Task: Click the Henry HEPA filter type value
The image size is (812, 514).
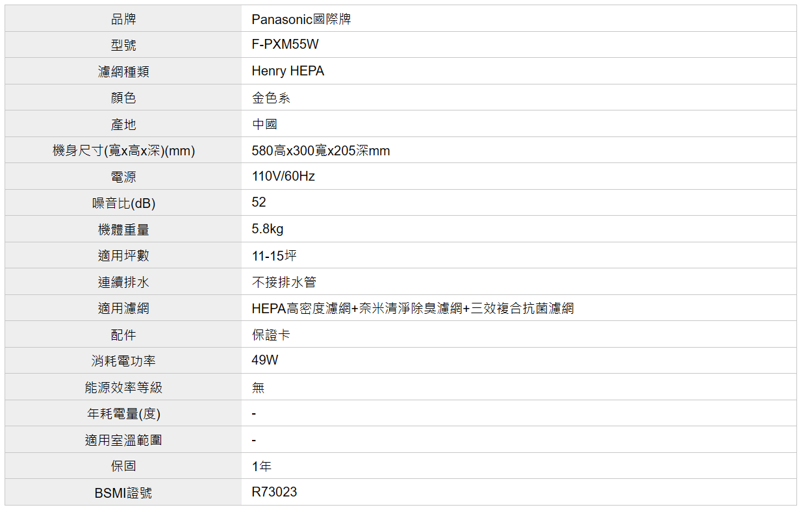Action: 288,71
